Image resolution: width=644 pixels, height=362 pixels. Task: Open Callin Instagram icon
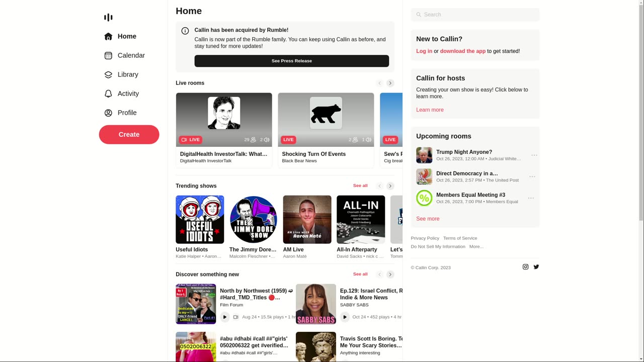coord(525,267)
